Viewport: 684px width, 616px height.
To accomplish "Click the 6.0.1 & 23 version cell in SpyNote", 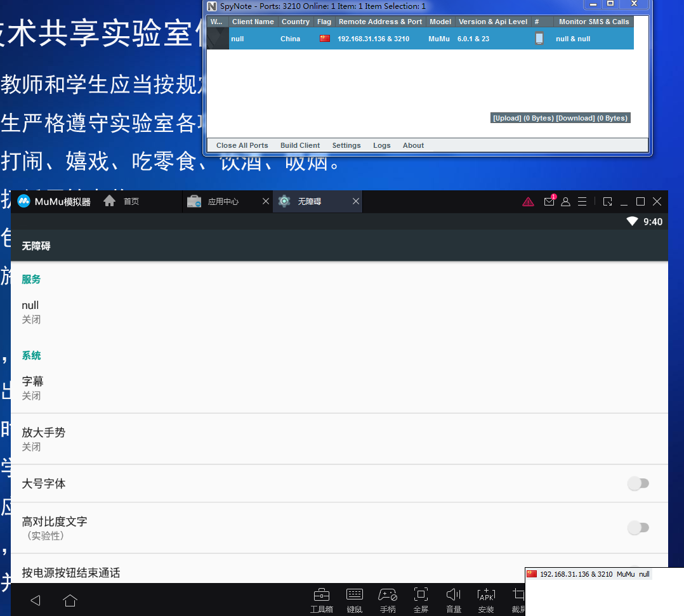I will (x=473, y=39).
